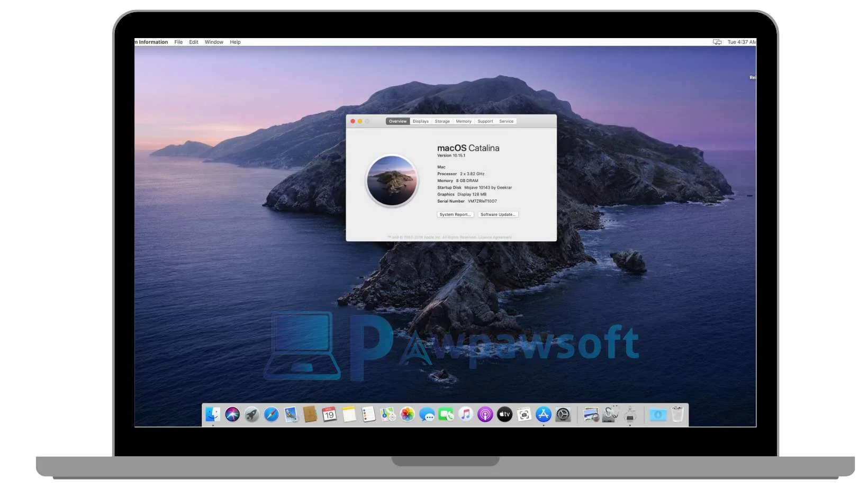The width and height of the screenshot is (868, 489).
Task: Open Contacts book icon in dock
Action: tap(310, 414)
